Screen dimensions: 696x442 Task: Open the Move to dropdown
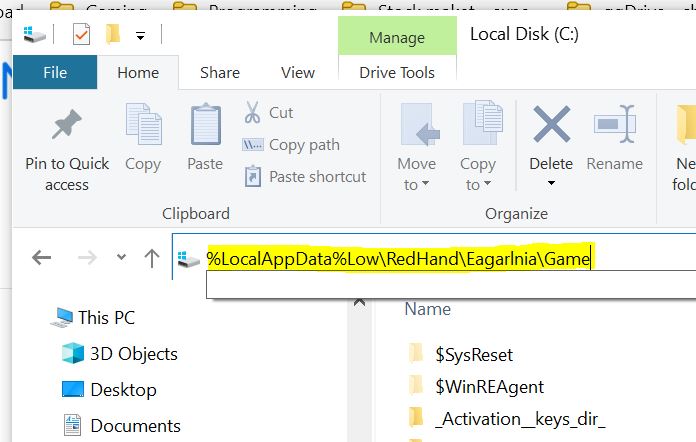pos(416,185)
